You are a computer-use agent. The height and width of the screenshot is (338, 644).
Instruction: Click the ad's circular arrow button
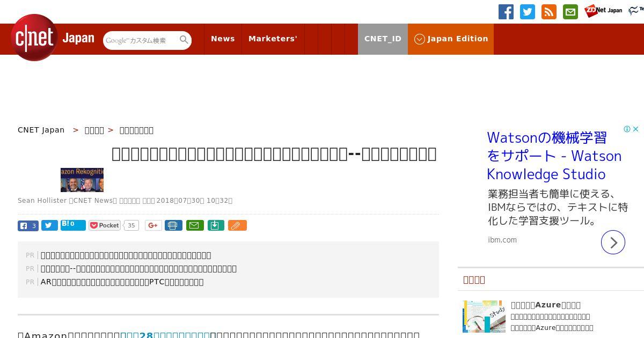tap(613, 243)
